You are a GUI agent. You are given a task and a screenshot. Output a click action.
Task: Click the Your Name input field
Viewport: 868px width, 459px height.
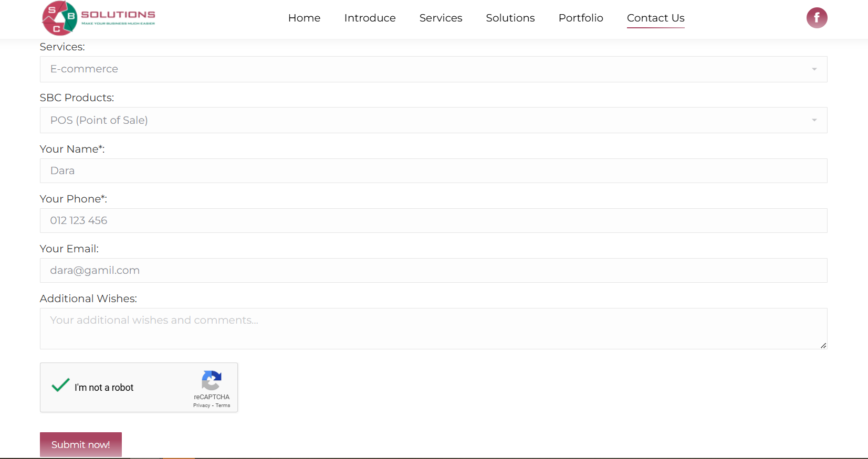[433, 171]
